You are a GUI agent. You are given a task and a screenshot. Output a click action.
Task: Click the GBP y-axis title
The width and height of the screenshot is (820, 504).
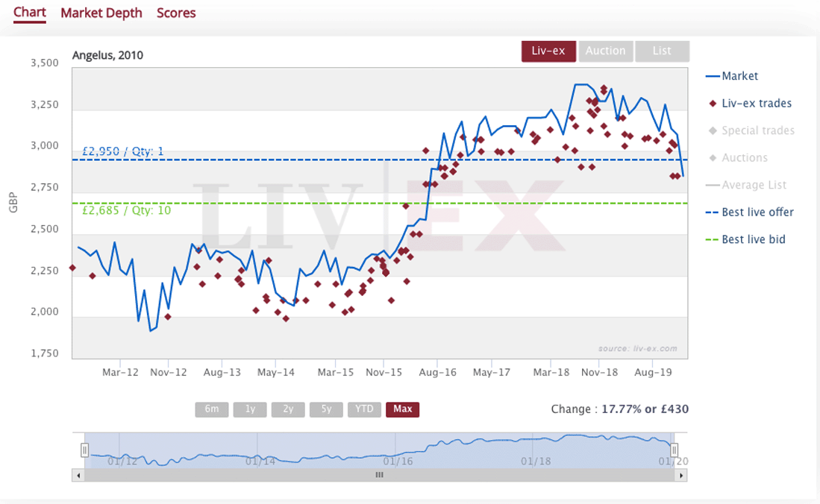[13, 203]
